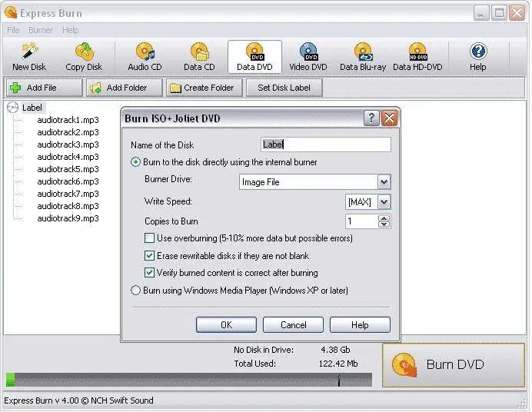
Task: Click the Add File button
Action: pyautogui.click(x=44, y=88)
